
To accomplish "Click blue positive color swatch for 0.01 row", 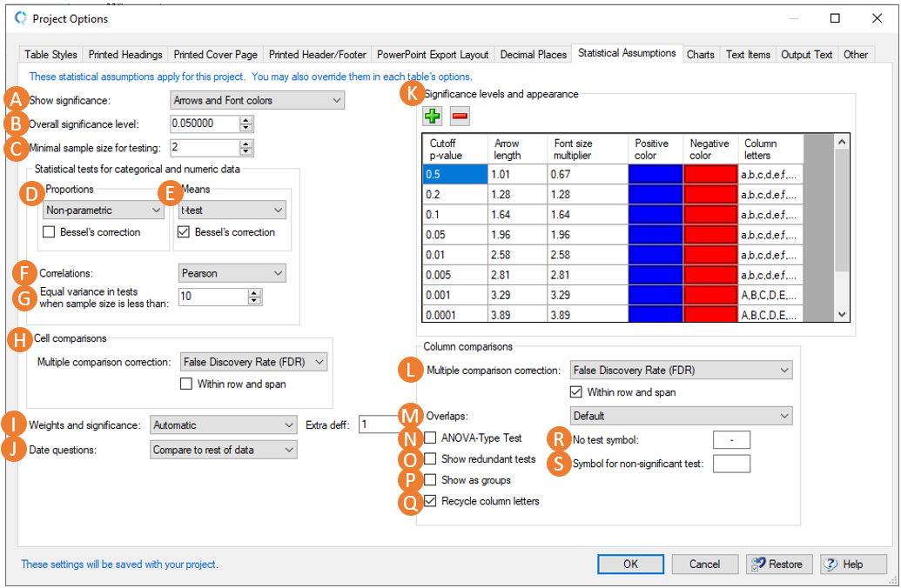I will point(655,254).
